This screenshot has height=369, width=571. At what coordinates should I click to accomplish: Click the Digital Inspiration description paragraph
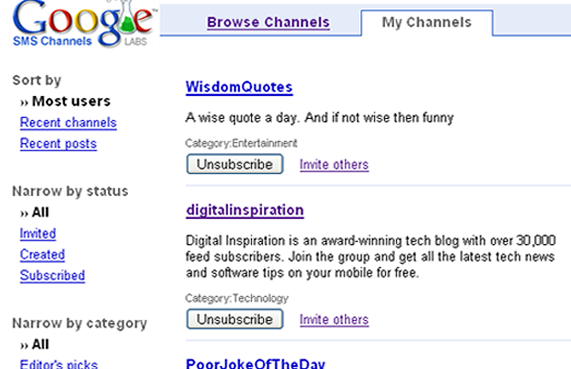371,257
